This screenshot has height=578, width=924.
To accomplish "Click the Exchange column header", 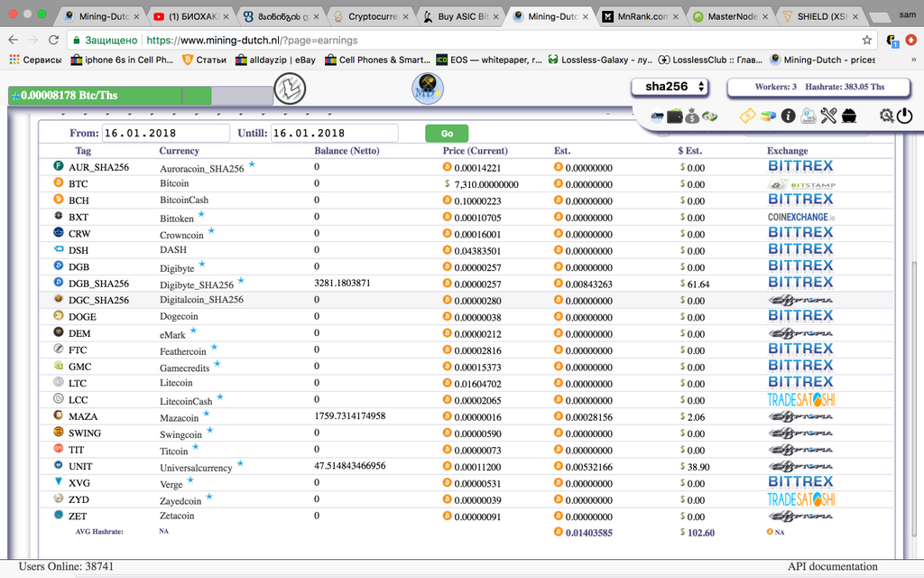I will click(787, 151).
